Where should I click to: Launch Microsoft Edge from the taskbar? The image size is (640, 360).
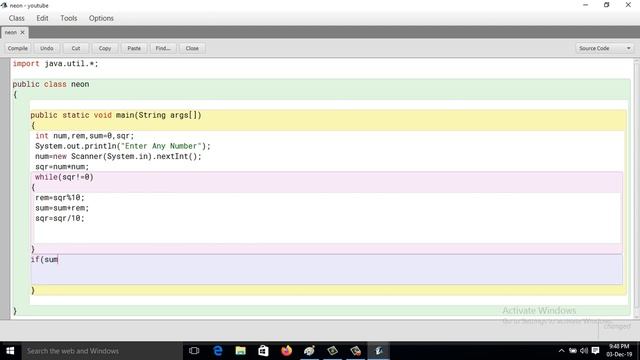coord(218,351)
